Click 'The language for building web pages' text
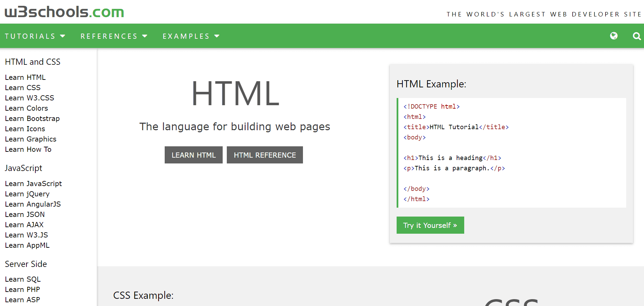Viewport: 644px width, 306px height. (x=235, y=127)
